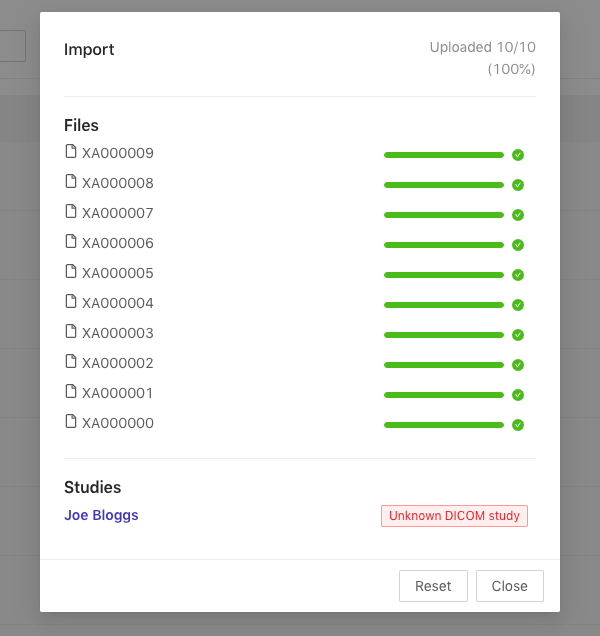Click the XA000007 upload progress bar
This screenshot has height=636, width=600.
pos(444,215)
